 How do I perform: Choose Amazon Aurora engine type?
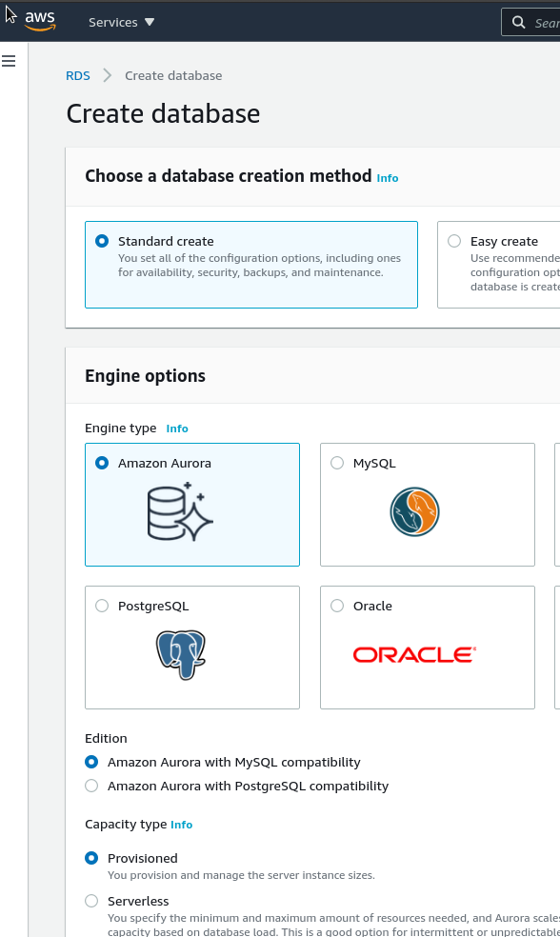102,463
